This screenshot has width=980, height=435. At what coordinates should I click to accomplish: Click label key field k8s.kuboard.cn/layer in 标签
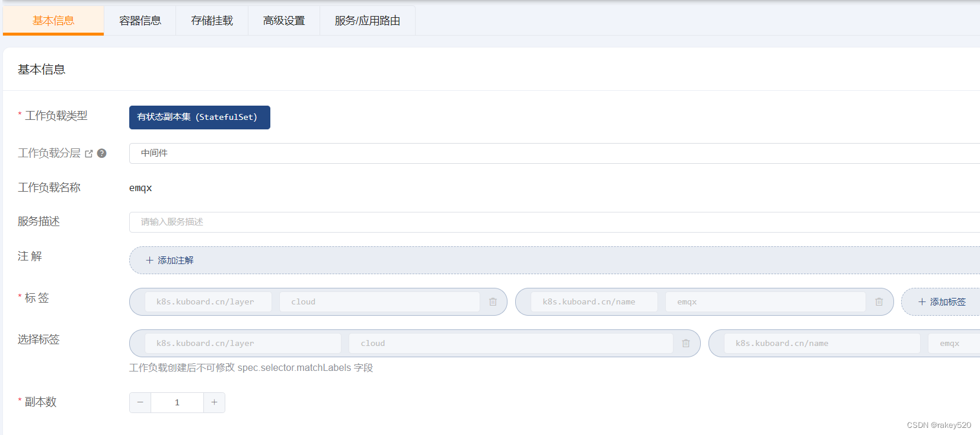coord(208,301)
